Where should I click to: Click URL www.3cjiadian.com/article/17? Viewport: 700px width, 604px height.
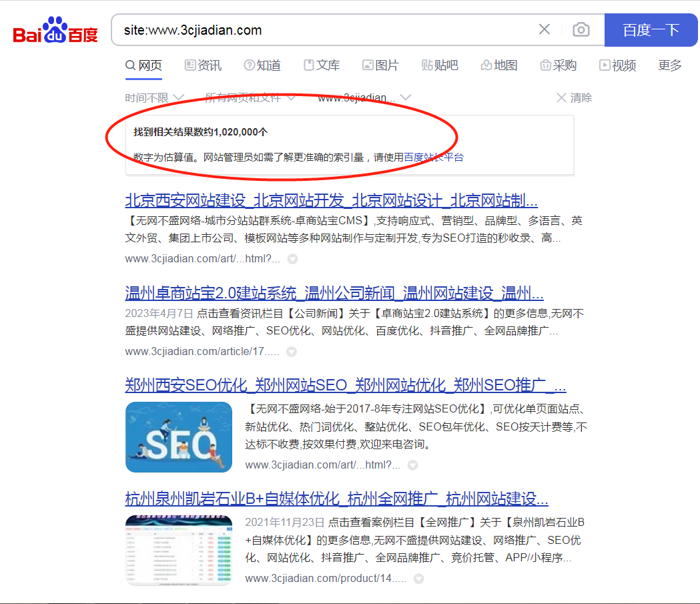(202, 352)
